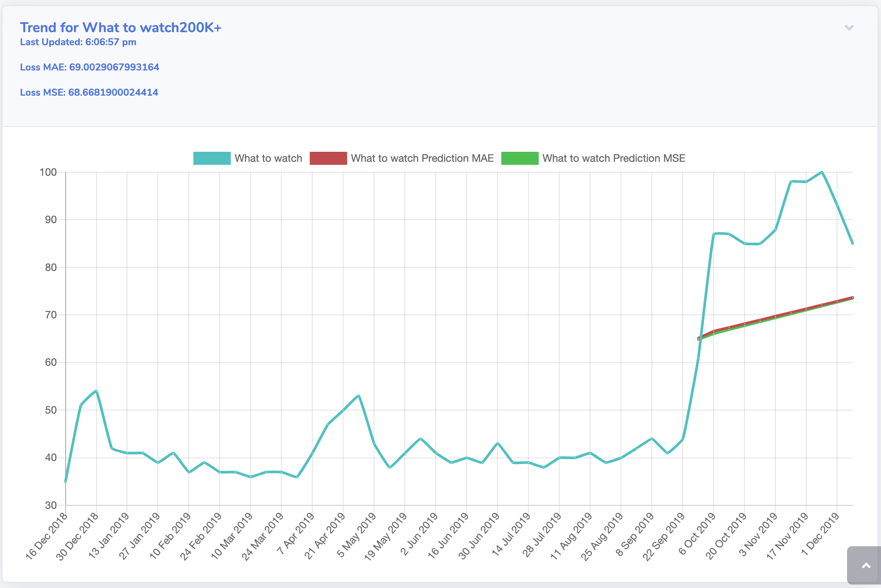The width and height of the screenshot is (881, 588).
Task: Click the Trend for What to watch title
Action: [121, 27]
